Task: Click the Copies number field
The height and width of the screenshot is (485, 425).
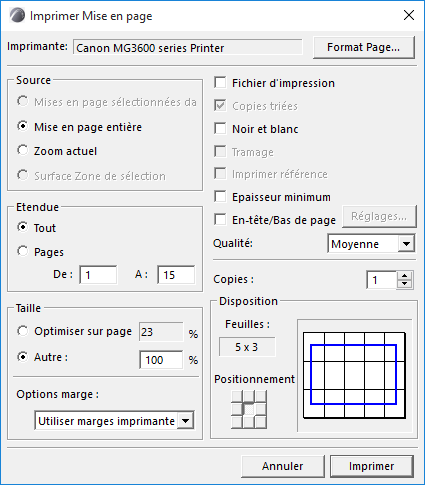Action: point(382,280)
